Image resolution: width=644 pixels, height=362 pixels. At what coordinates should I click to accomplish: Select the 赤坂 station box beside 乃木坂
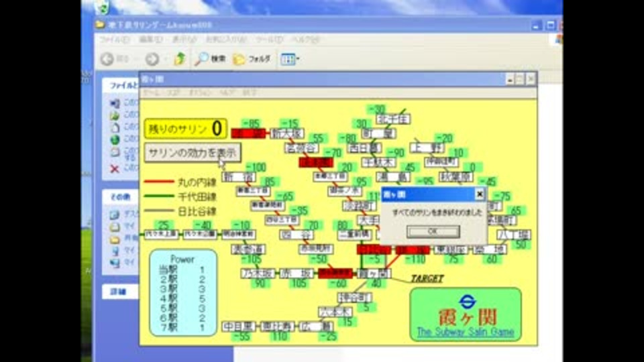point(297,274)
